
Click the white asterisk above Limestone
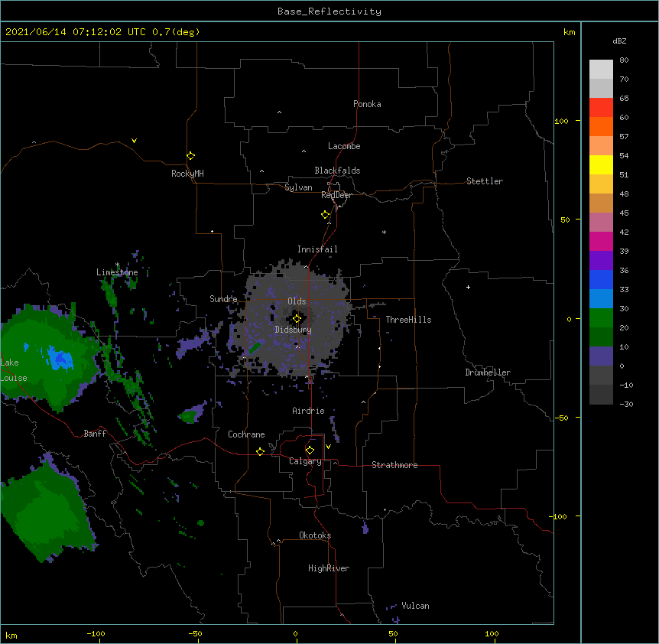tap(117, 265)
